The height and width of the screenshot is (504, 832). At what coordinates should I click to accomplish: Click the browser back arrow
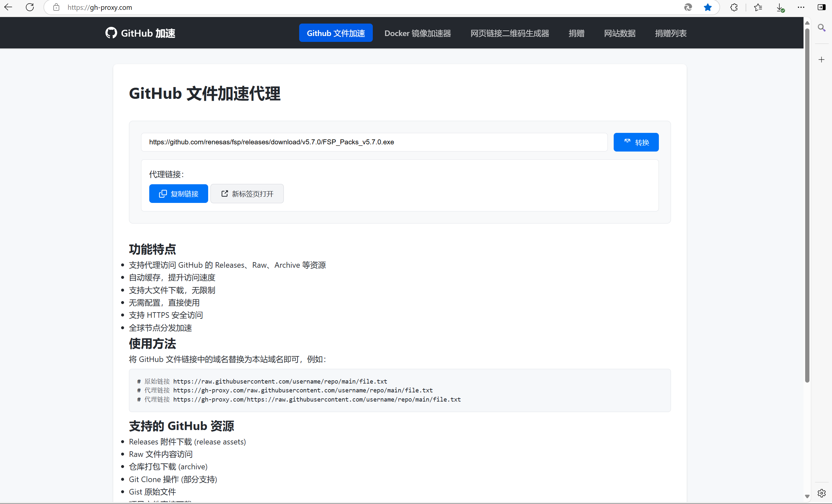[x=8, y=7]
